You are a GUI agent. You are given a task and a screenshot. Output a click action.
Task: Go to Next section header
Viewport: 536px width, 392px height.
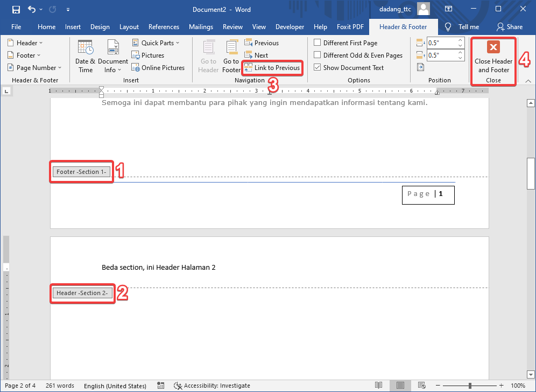point(256,55)
